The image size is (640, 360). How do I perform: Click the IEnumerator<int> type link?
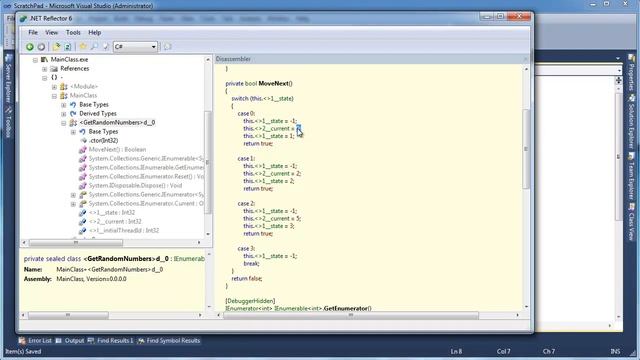click(249, 308)
